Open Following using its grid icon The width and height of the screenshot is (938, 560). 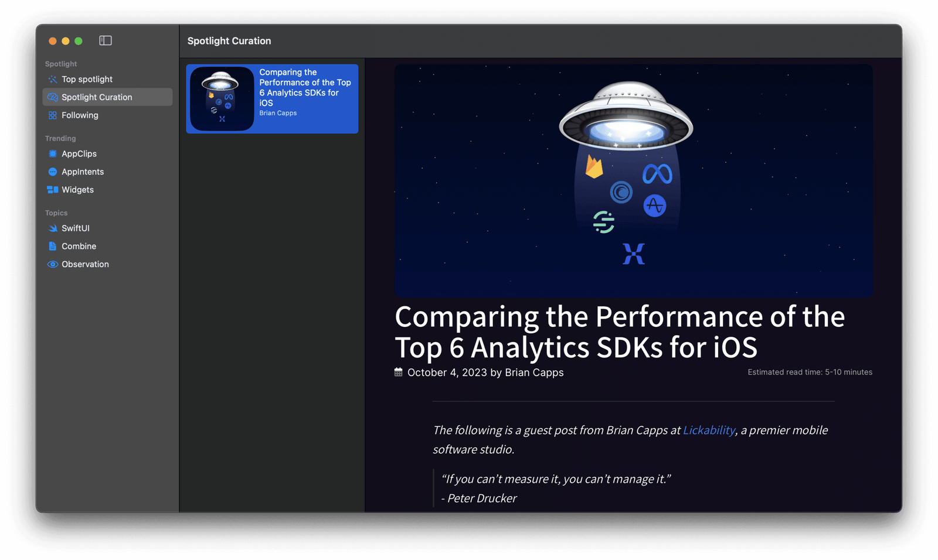[52, 115]
